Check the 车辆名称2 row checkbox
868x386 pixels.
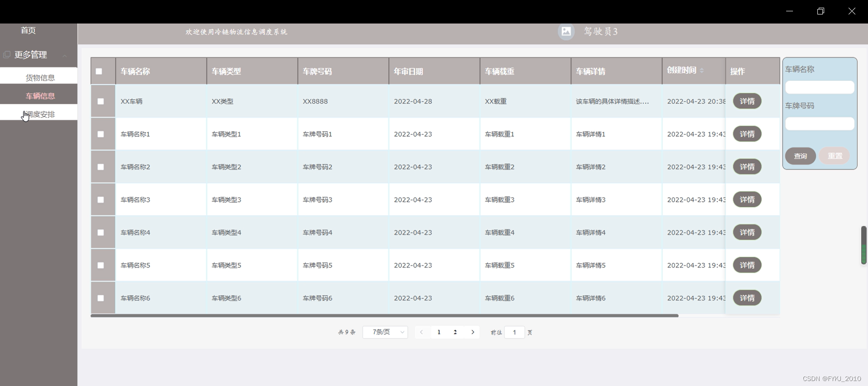(101, 167)
